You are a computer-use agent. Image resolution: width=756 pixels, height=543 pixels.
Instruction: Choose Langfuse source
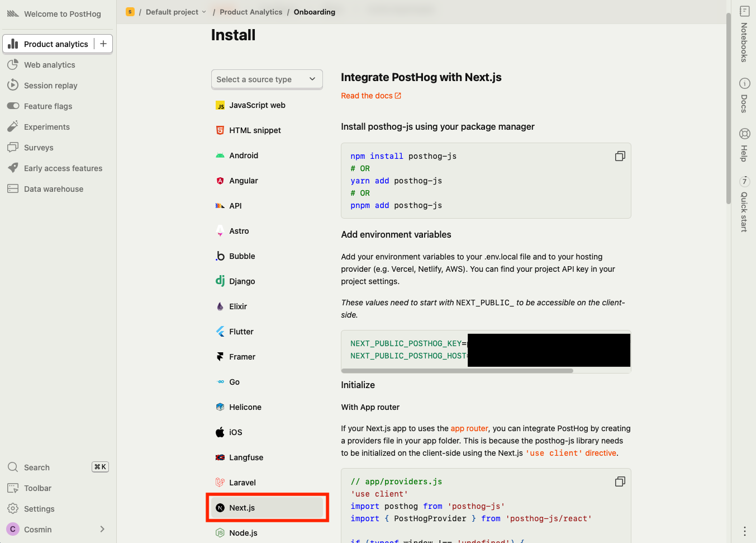[x=267, y=457]
